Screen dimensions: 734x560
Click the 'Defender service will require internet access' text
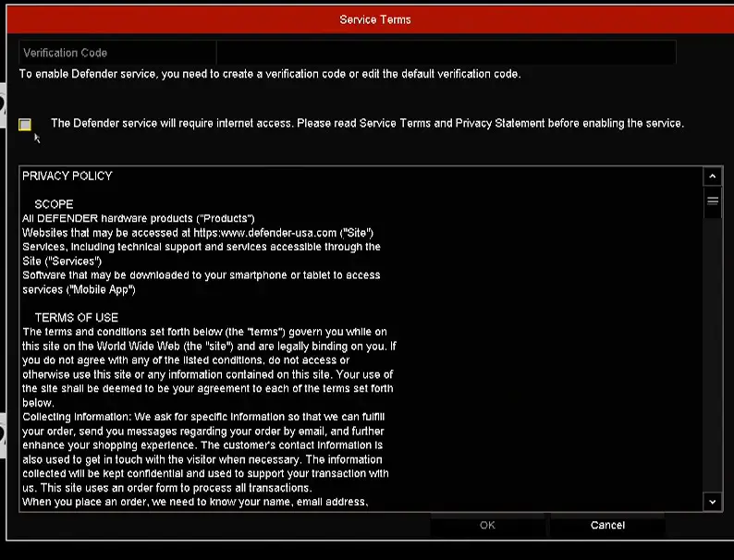click(367, 123)
